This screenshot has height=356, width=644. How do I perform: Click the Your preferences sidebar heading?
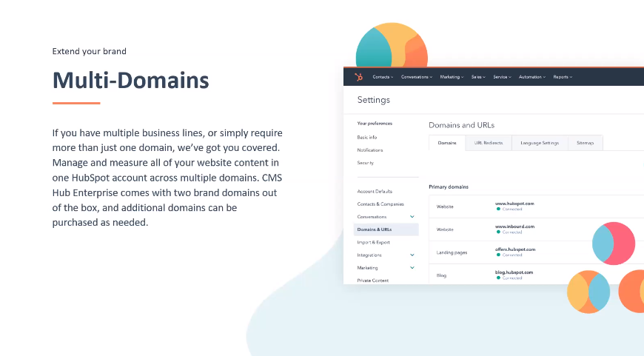pos(375,123)
